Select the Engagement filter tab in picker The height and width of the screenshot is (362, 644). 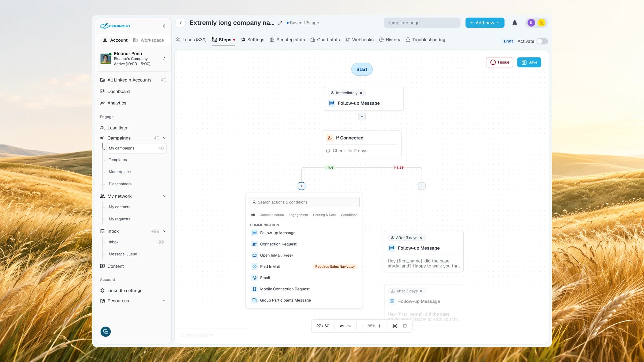click(x=298, y=215)
